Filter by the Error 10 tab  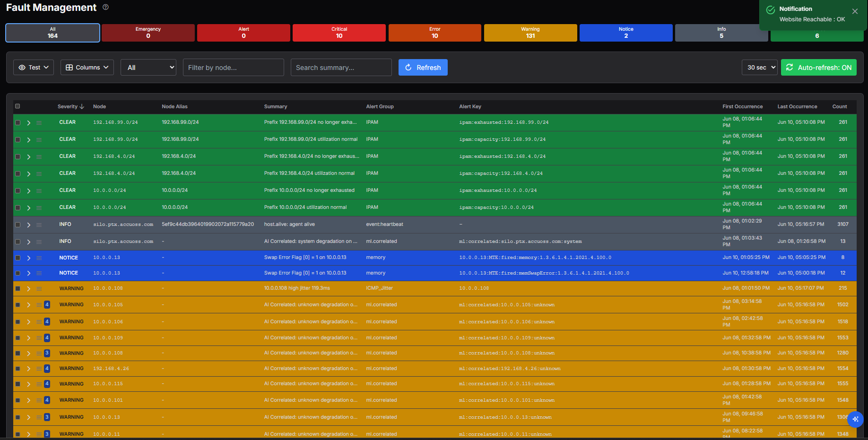pos(434,33)
